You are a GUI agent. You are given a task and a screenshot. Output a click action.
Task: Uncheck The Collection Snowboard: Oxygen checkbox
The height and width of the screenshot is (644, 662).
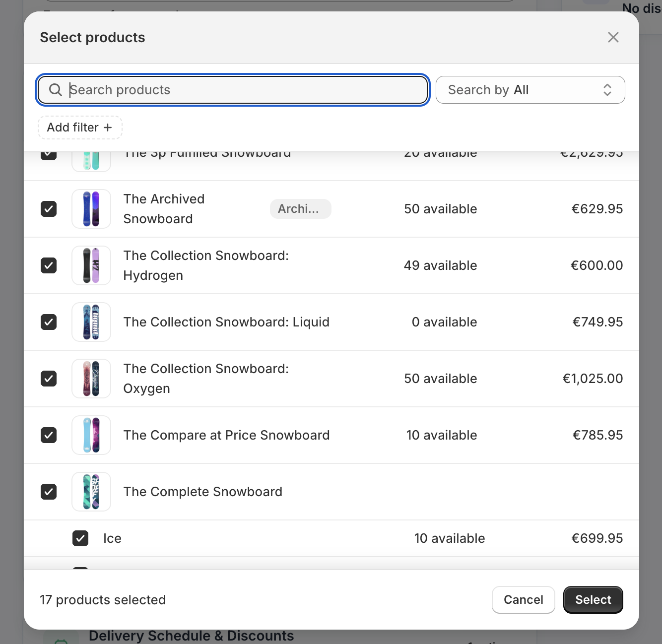coord(49,379)
